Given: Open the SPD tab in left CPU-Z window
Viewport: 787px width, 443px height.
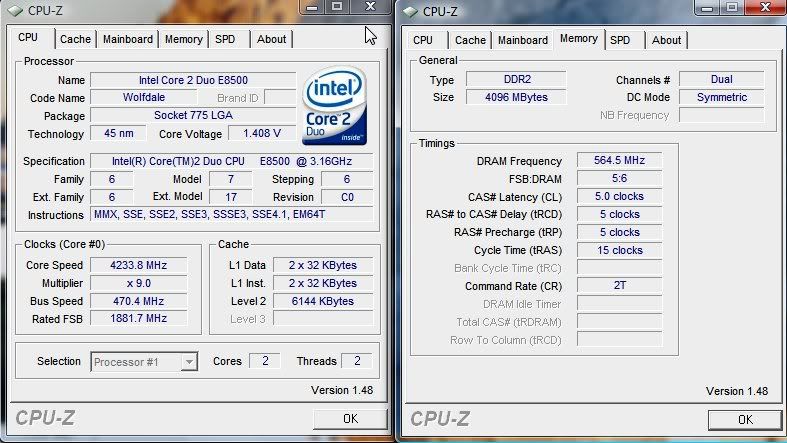Looking at the screenshot, I should point(225,39).
